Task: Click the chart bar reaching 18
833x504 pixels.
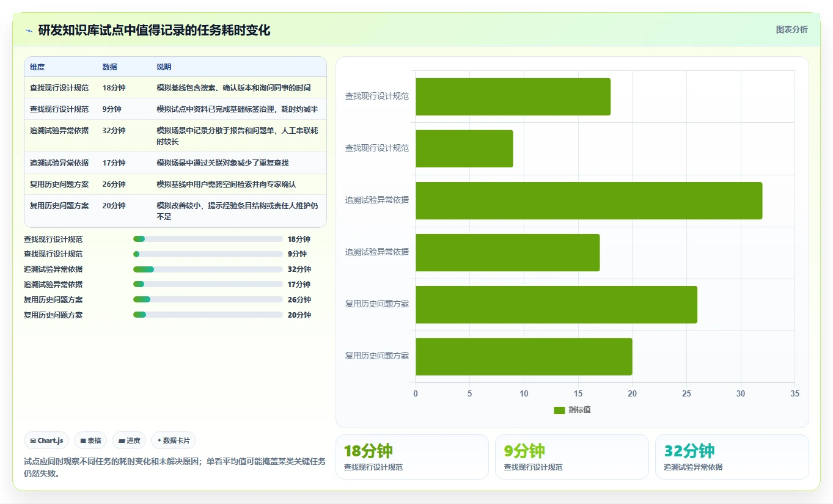Action: tap(513, 97)
